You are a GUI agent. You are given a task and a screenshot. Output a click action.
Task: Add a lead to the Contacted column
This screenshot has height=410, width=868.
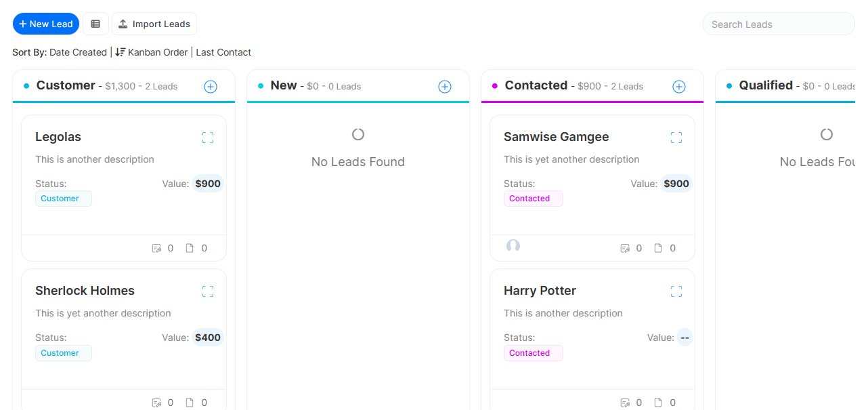pos(679,87)
